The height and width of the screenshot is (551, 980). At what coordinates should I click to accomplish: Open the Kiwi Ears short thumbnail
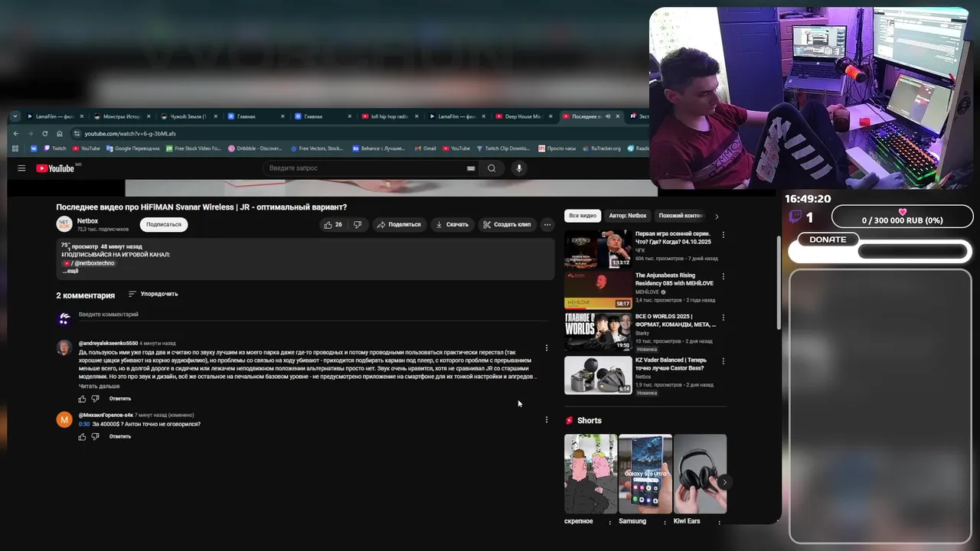[700, 474]
